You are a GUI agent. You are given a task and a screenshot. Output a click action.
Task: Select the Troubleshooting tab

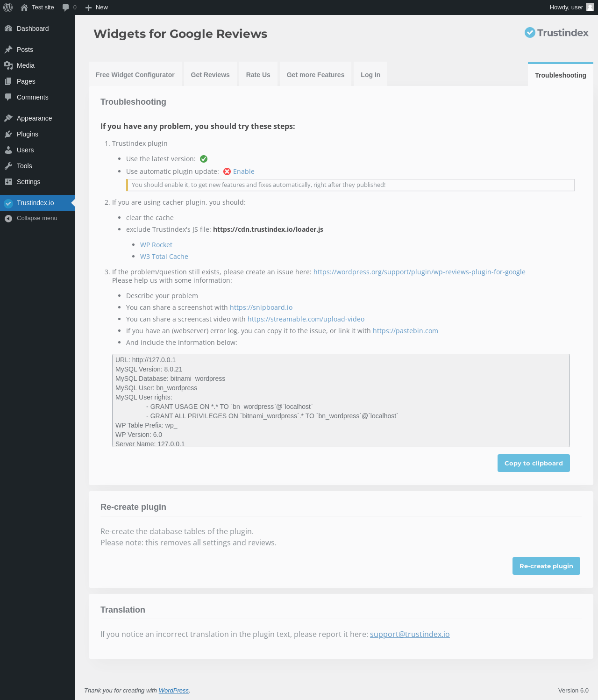point(561,75)
